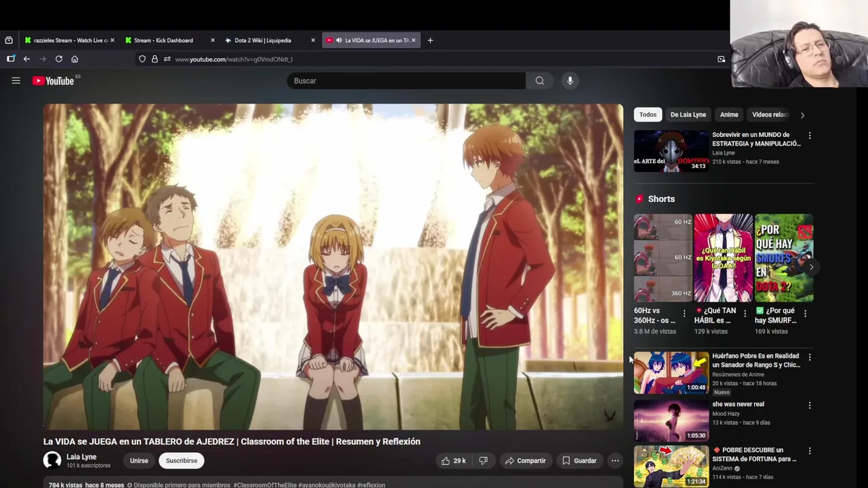The width and height of the screenshot is (868, 488).
Task: Open the picture-in-picture icon in the address bar
Action: [721, 59]
